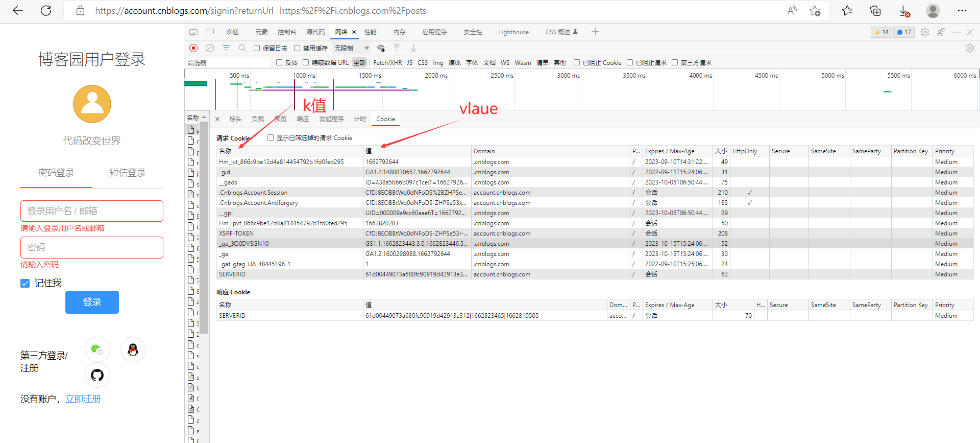Toggle the 保留日志 checkbox
This screenshot has width=980, height=443.
tap(257, 48)
